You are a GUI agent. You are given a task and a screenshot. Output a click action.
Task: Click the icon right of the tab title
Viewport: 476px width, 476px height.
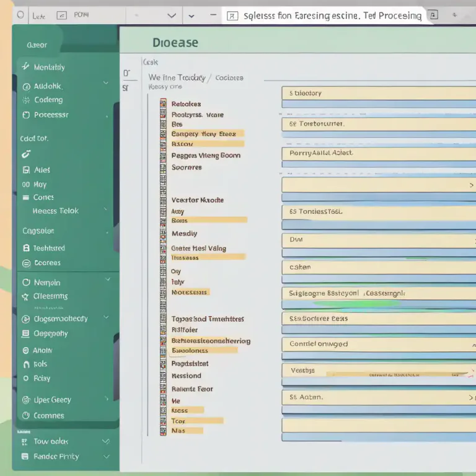[434, 15]
